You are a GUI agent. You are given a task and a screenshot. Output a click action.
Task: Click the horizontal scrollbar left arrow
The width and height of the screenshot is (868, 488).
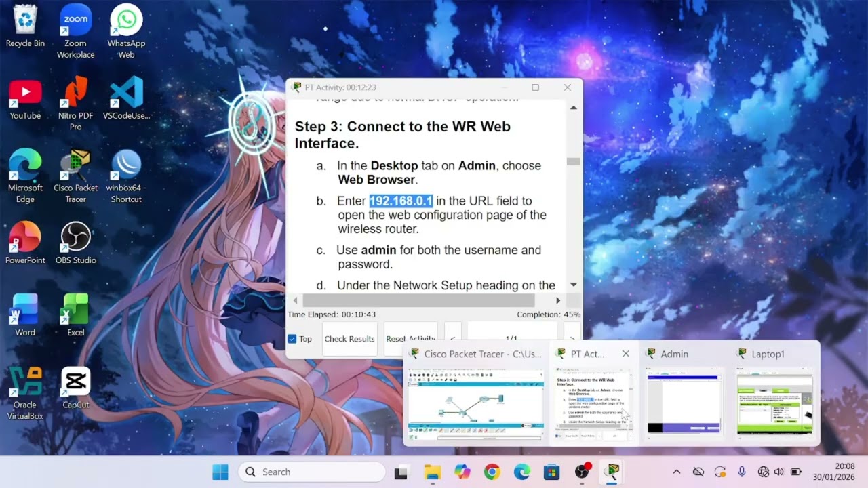tap(295, 300)
